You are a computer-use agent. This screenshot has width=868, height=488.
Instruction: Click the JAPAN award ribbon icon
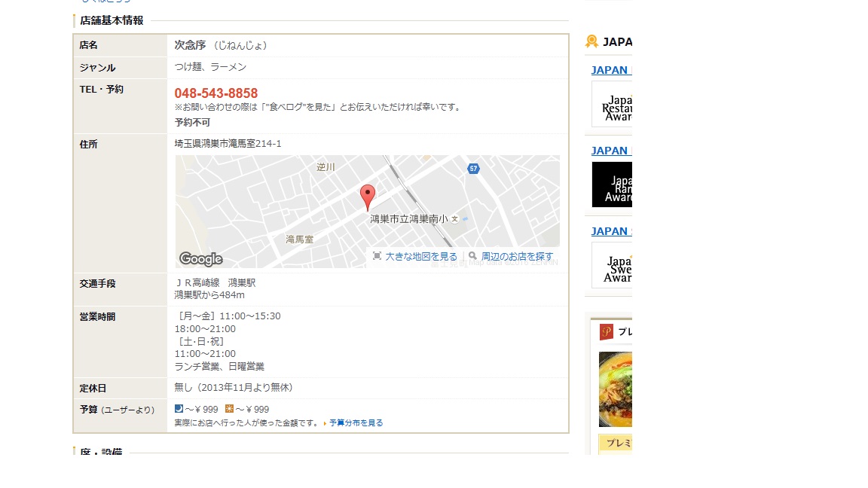click(x=591, y=41)
